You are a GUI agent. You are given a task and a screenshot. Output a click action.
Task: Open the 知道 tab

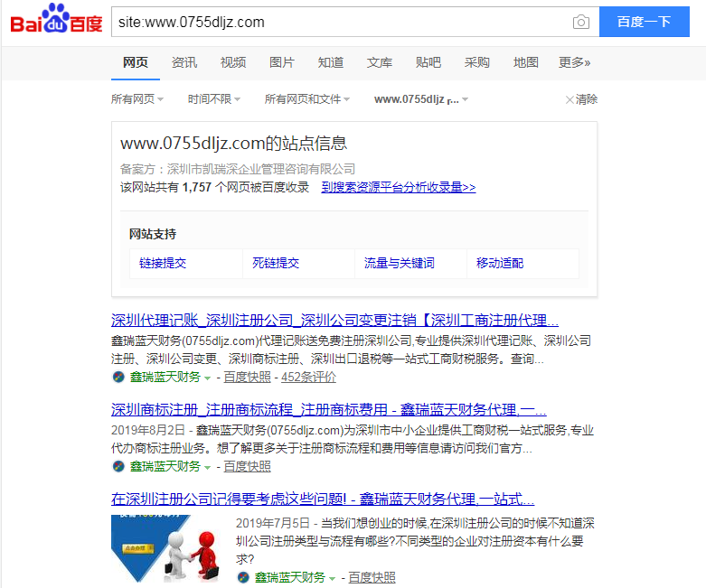tap(331, 62)
